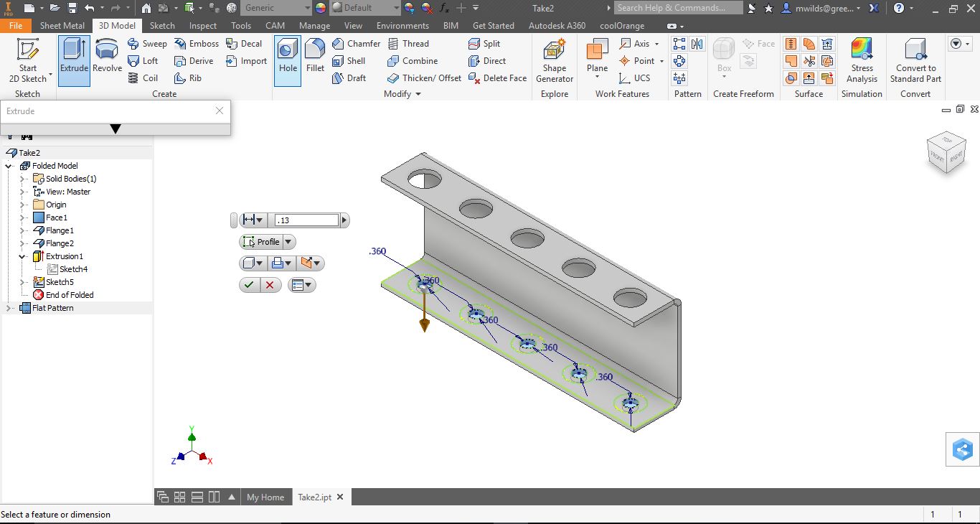
Task: Switch to the Sheet Metal tab
Action: (x=62, y=25)
